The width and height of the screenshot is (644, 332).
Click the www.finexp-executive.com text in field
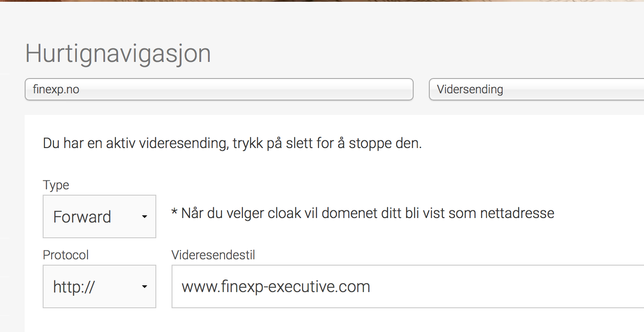point(276,286)
